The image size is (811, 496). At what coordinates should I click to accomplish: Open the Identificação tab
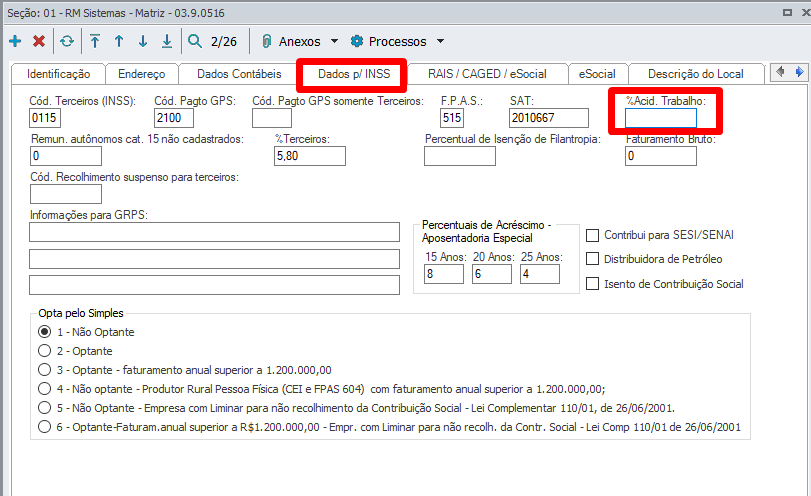pos(58,74)
